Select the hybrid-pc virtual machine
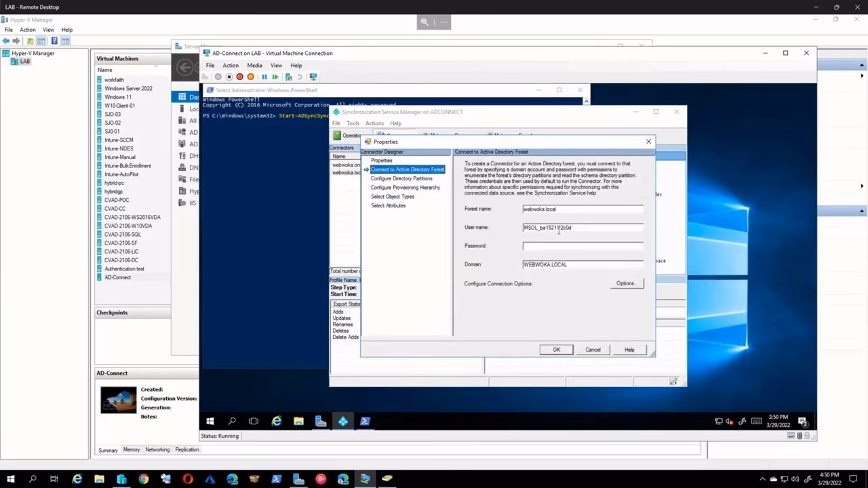The width and height of the screenshot is (868, 488). coord(114,183)
